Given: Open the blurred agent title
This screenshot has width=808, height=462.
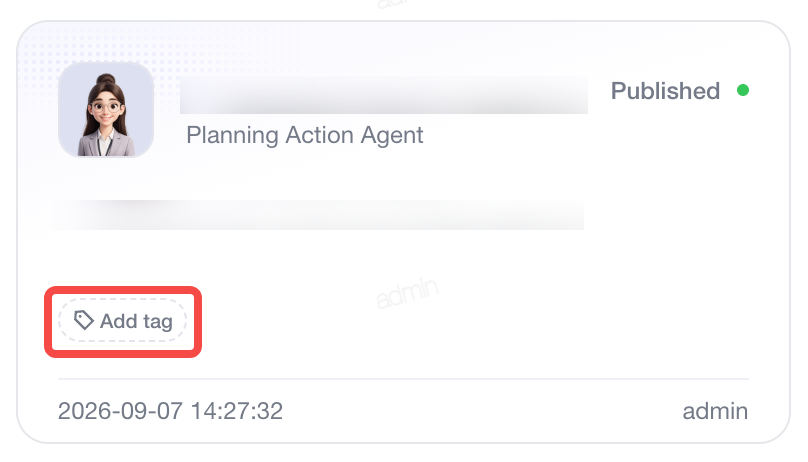Looking at the screenshot, I should 383,95.
